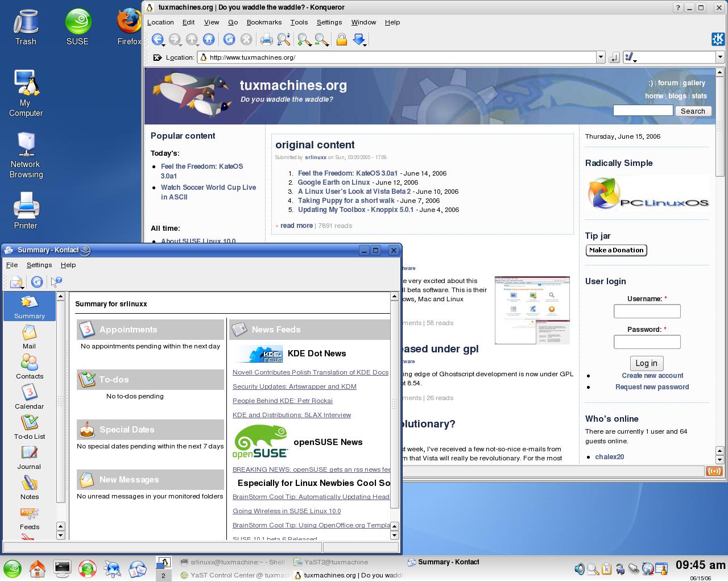Open the location bar history dropdown

(600, 57)
